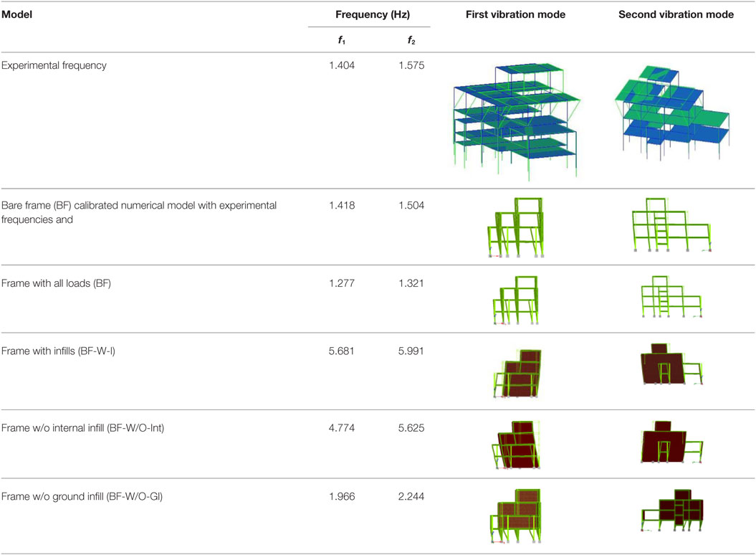Select the value 1.418
This screenshot has height=555, width=756.
coord(342,206)
